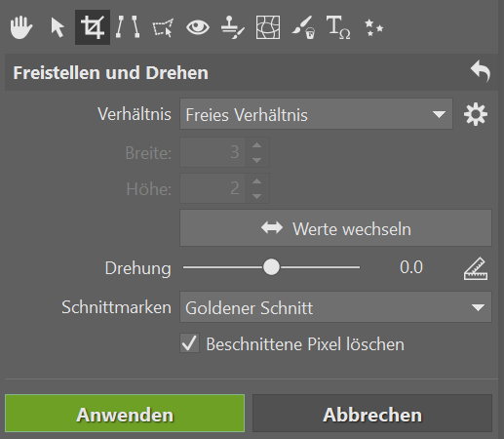The width and height of the screenshot is (504, 439).
Task: Expand the Schnittmarken Goldener Schnitt dropdown
Action: click(x=335, y=307)
